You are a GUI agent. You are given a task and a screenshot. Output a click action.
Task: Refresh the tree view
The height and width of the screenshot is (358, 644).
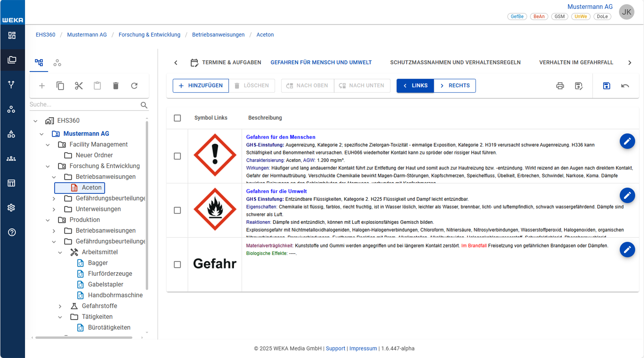coord(134,86)
